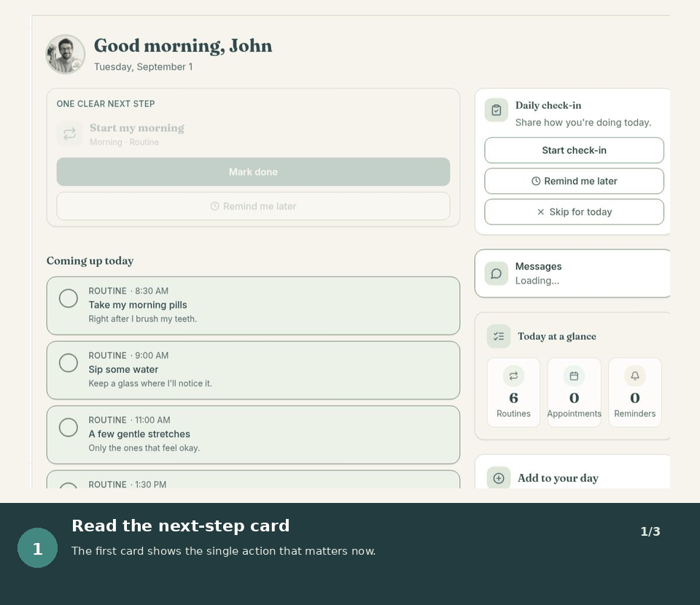Screen dimensions: 700x605
Task: Click the repeat icon beside Start my morning
Action: point(70,134)
